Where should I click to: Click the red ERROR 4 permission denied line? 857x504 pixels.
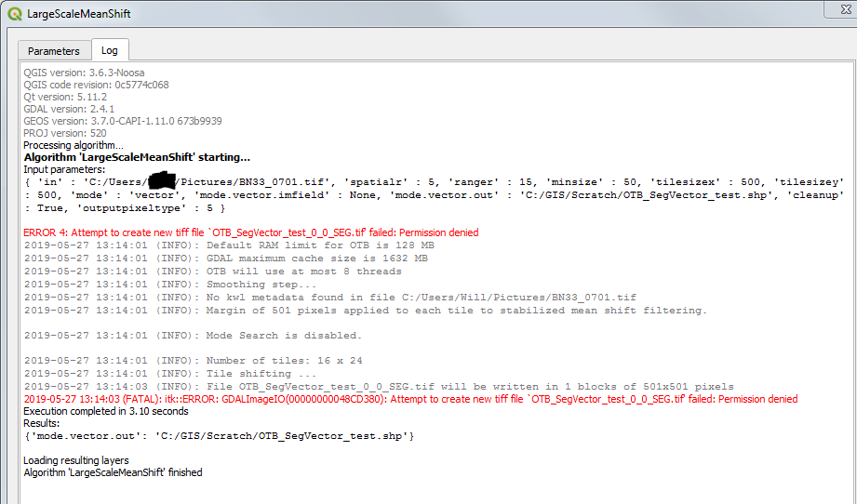[249, 232]
